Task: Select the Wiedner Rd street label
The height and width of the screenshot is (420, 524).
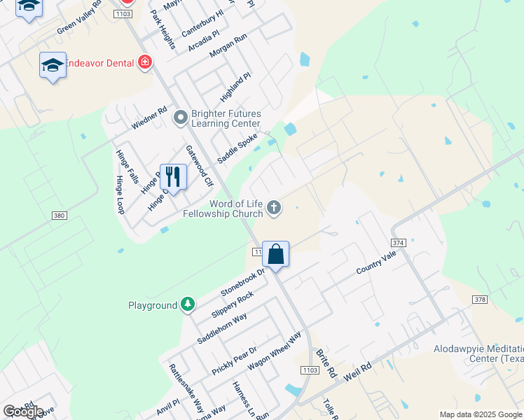Action: (149, 118)
